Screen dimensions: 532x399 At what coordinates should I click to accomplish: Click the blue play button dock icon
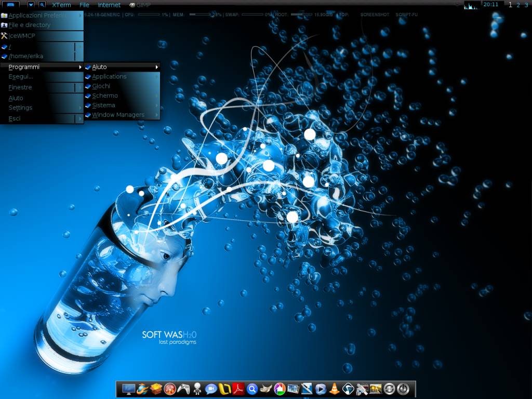click(x=321, y=389)
